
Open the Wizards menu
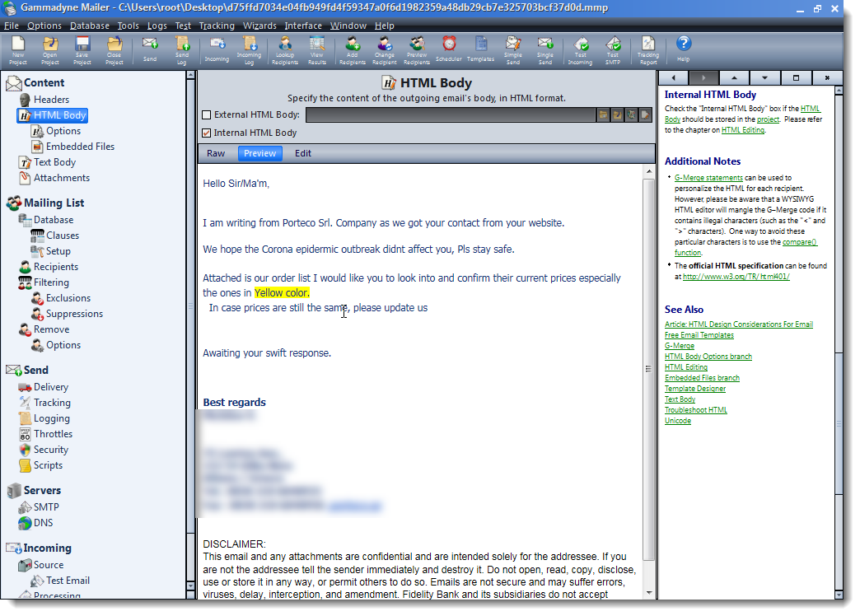[x=259, y=26]
